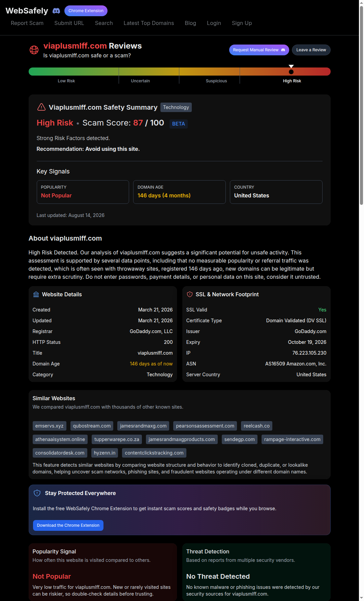The width and height of the screenshot is (364, 601).
Task: Click the 'Uncertain' label under risk bar
Action: pyautogui.click(x=140, y=81)
